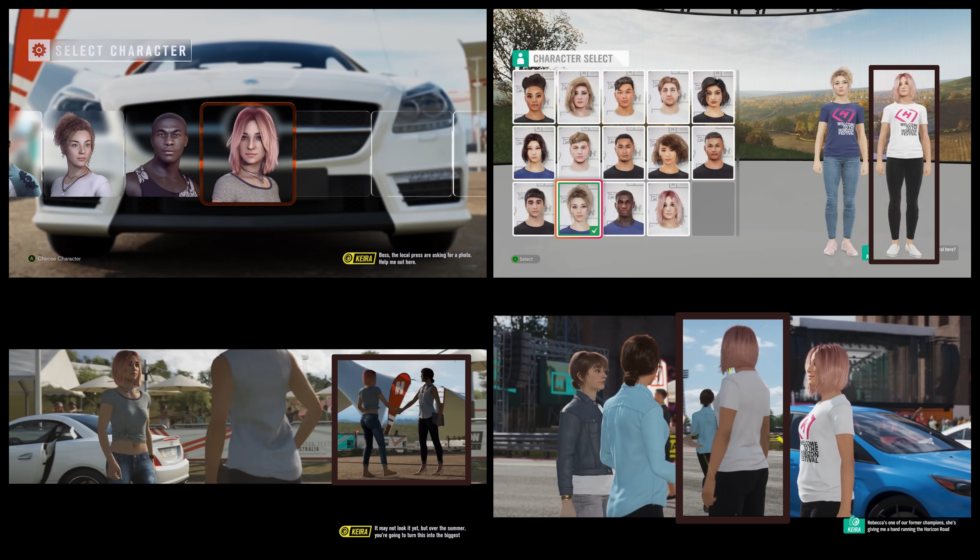Viewport: 980px width, 560px height.
Task: Click the Select prompt button
Action: 525,259
